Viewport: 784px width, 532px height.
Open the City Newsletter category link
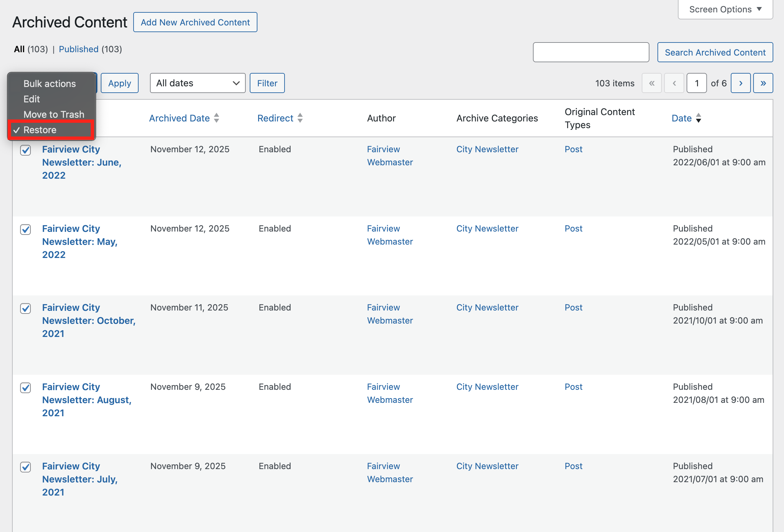pyautogui.click(x=487, y=149)
